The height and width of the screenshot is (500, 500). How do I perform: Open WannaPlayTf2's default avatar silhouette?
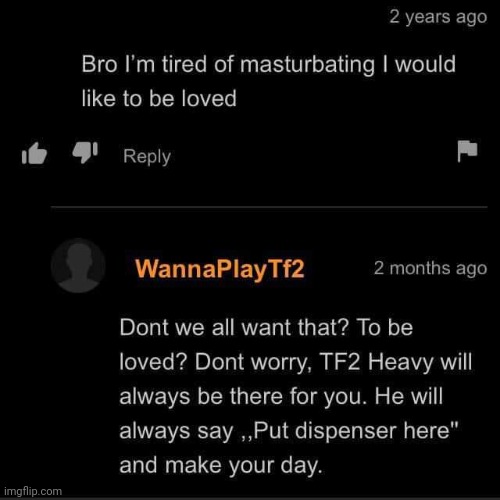(78, 266)
